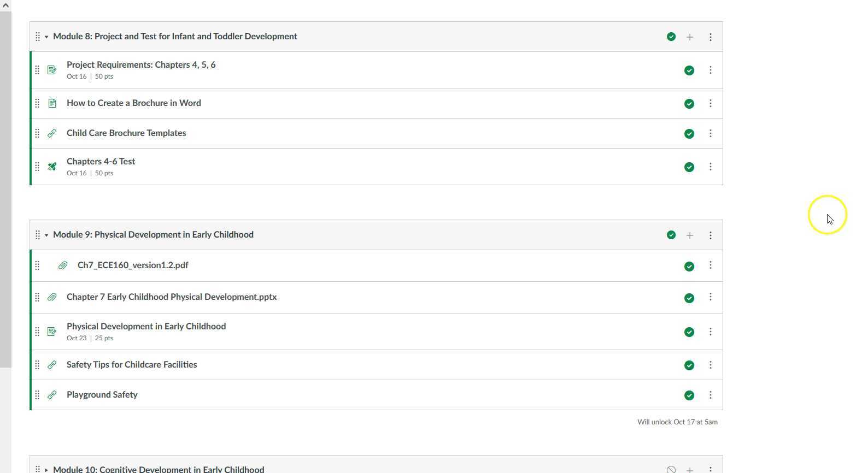Screen dimensions: 868x473
Task: Click the scrollbar up arrow
Action: click(x=5, y=5)
